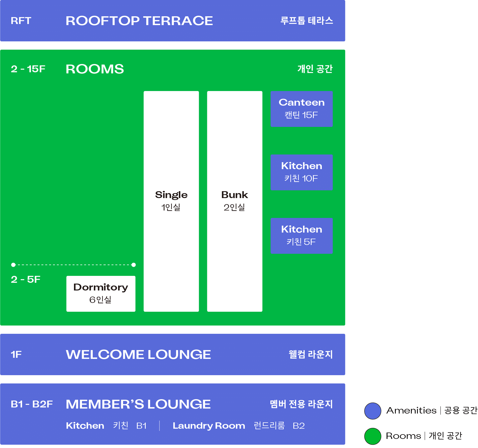Click the blue Amenities legend circle

[x=373, y=411]
